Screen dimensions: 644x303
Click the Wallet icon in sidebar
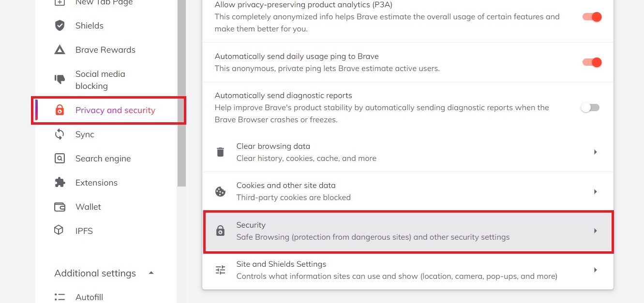point(60,207)
